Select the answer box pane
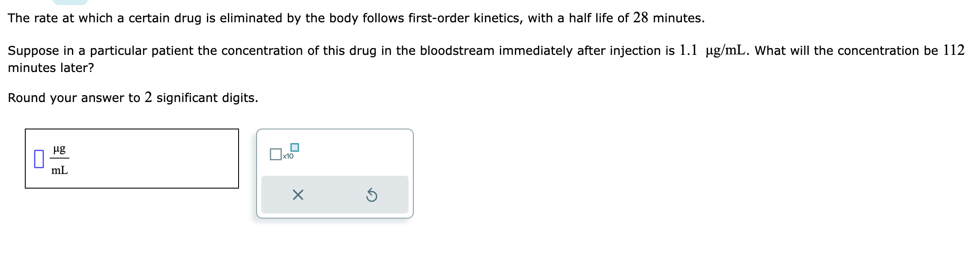The height and width of the screenshot is (258, 980). coord(131,158)
